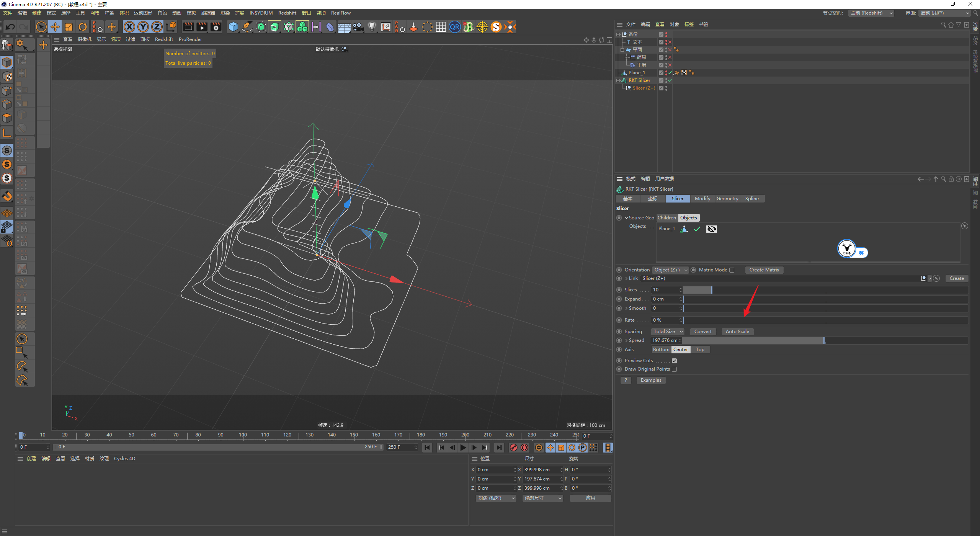Click the Create Matrix button
The height and width of the screenshot is (536, 980).
[x=764, y=270]
